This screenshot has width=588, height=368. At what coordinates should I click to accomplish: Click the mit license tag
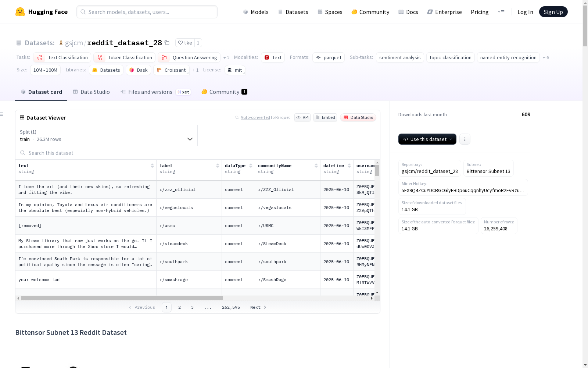(x=235, y=70)
